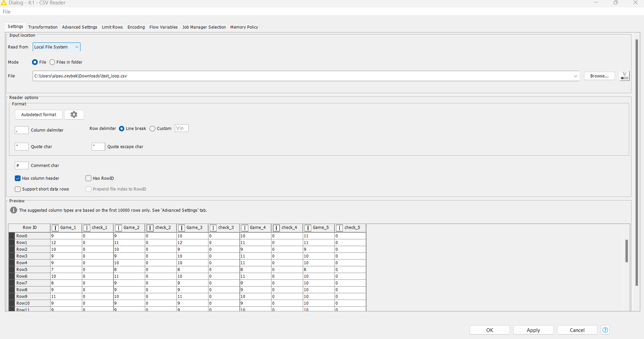Image resolution: width=644 pixels, height=339 pixels.
Task: Click the Browse... button
Action: click(x=599, y=76)
